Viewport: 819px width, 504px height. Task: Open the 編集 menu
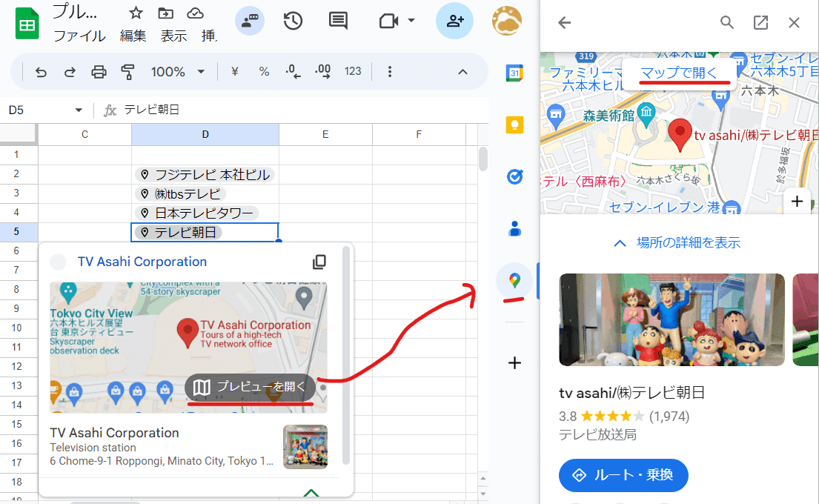point(133,36)
